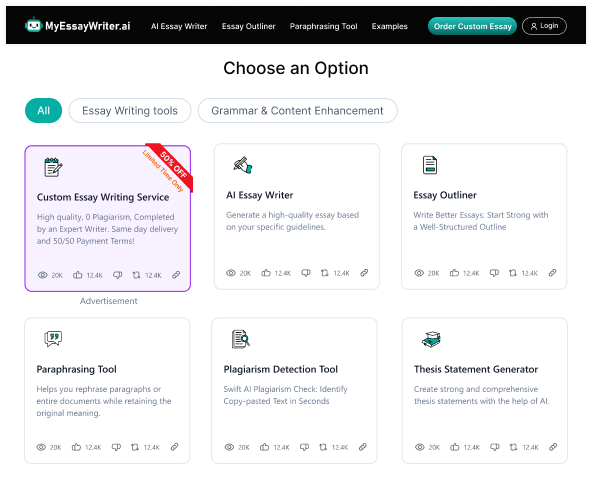Viewport: 592px width, 484px height.
Task: Dislike the Essay Outliner card
Action: pos(494,273)
